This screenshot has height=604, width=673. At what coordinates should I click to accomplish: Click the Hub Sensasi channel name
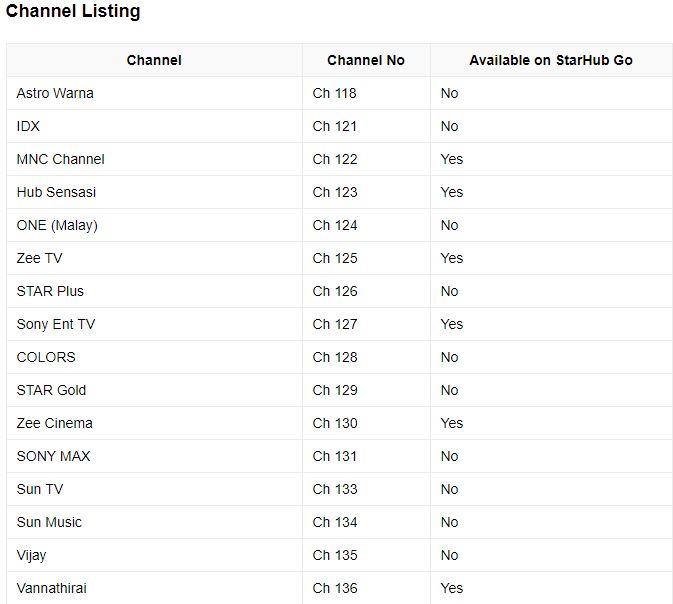(x=56, y=192)
